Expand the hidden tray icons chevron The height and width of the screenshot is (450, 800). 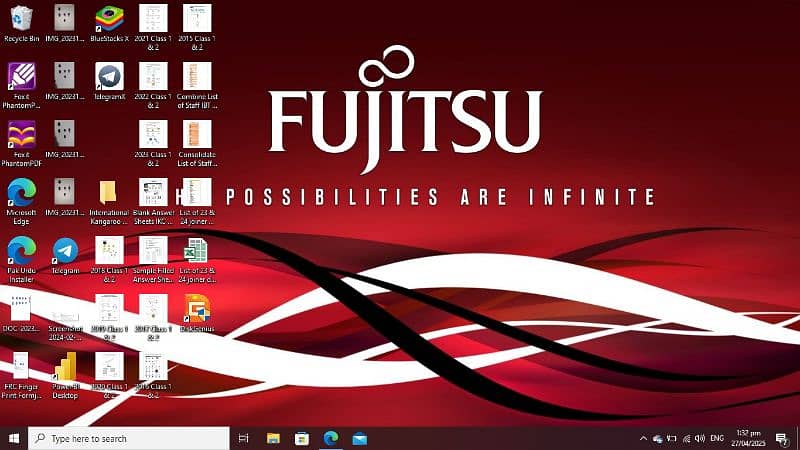[x=643, y=438]
